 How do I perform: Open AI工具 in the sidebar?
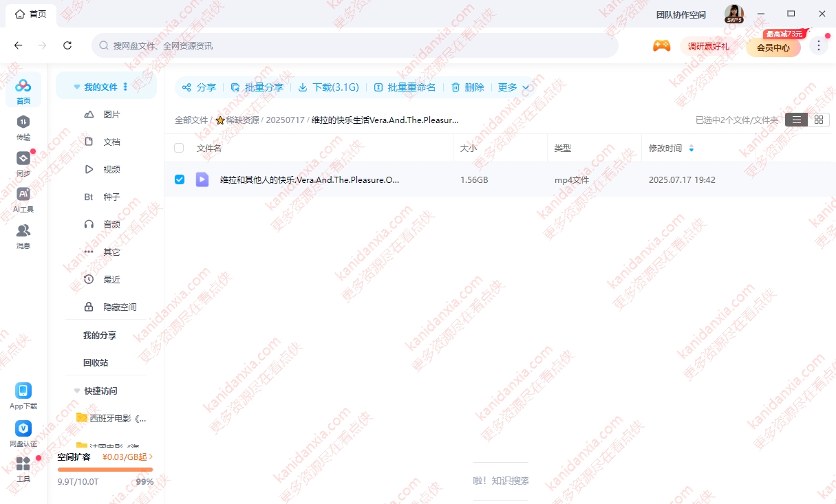pos(23,199)
